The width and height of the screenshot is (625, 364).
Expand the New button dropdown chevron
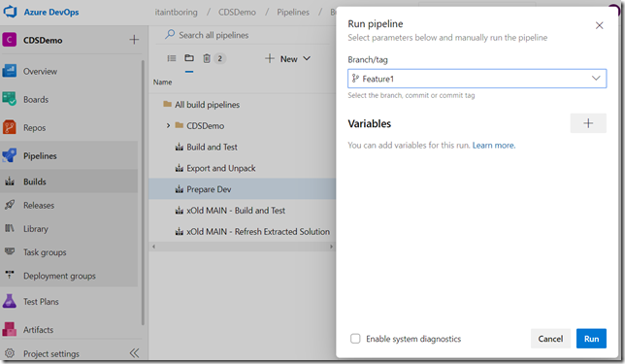(307, 58)
